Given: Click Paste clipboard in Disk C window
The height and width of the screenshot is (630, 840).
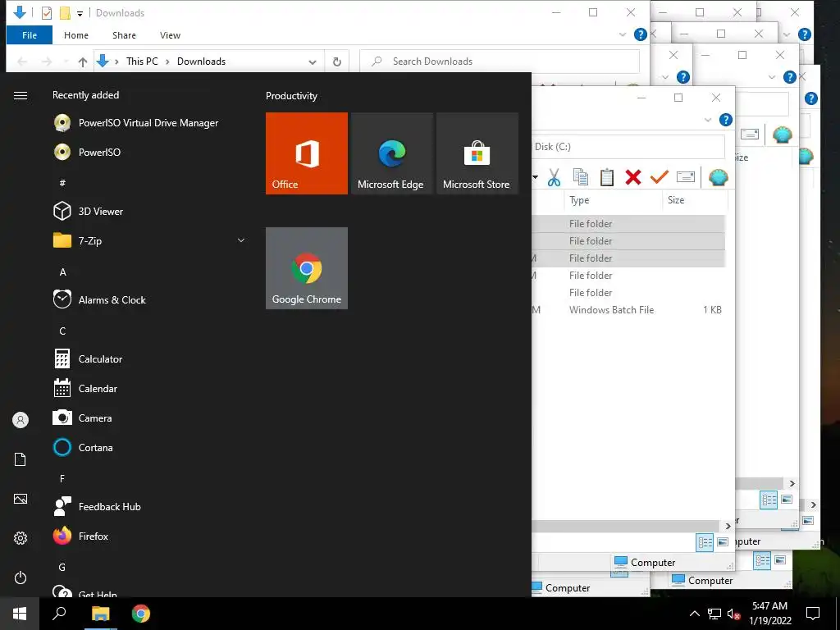Looking at the screenshot, I should [606, 177].
